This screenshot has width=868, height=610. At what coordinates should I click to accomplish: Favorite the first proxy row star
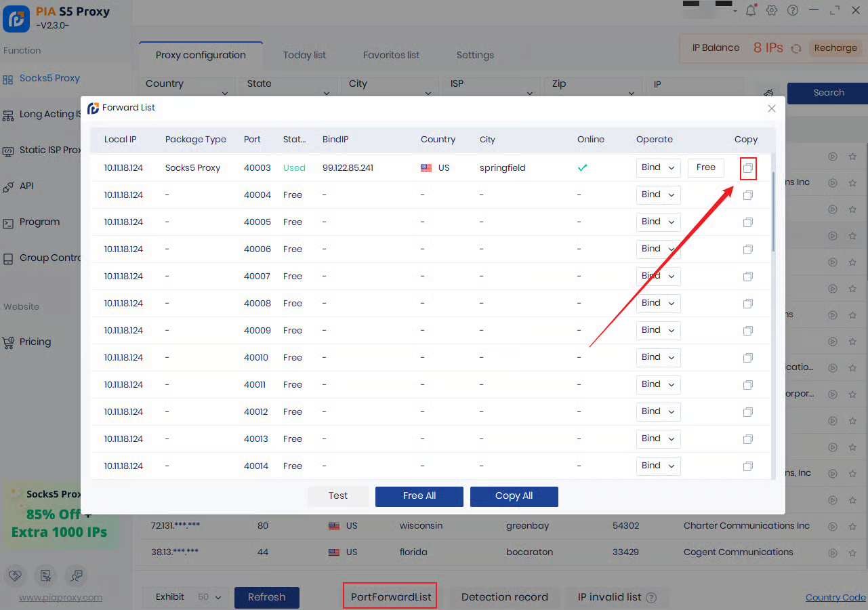[852, 157]
